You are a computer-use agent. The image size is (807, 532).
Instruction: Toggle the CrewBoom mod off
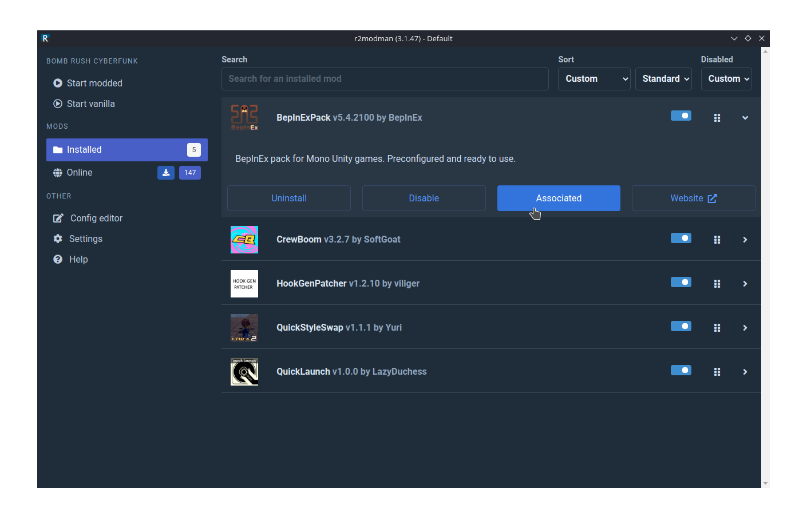[x=681, y=238]
